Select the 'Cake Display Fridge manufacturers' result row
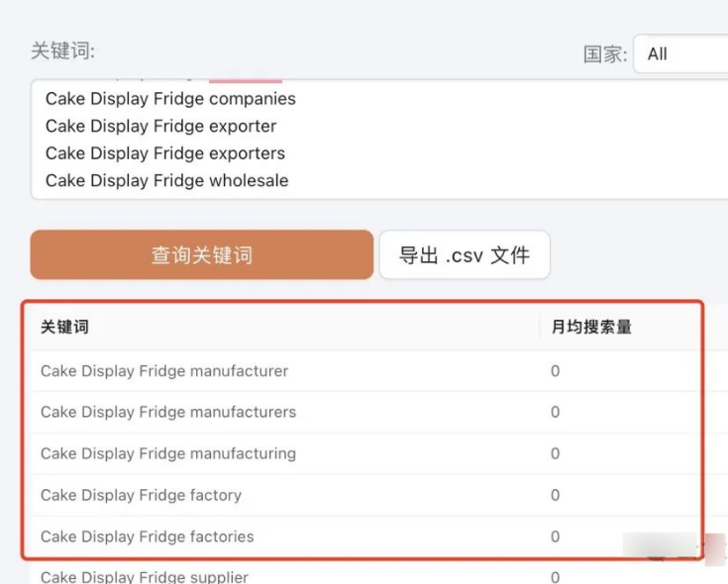728x584 pixels. coord(168,412)
